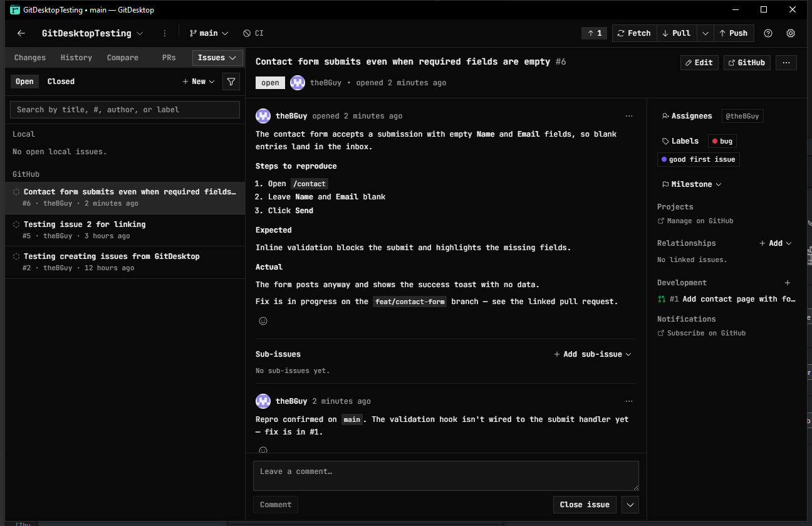This screenshot has width=812, height=526.
Task: Click the Push button
Action: click(x=734, y=33)
